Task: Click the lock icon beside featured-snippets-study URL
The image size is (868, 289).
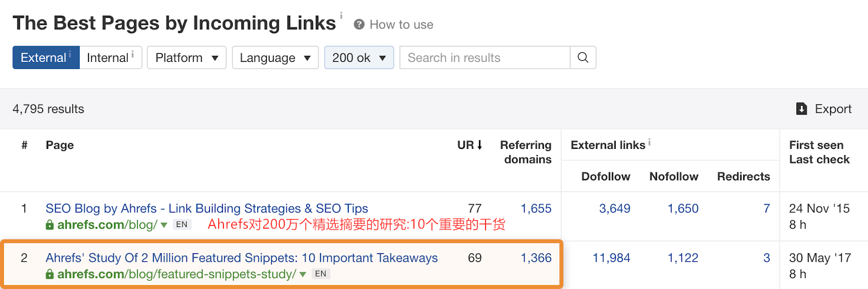Action: click(x=50, y=274)
